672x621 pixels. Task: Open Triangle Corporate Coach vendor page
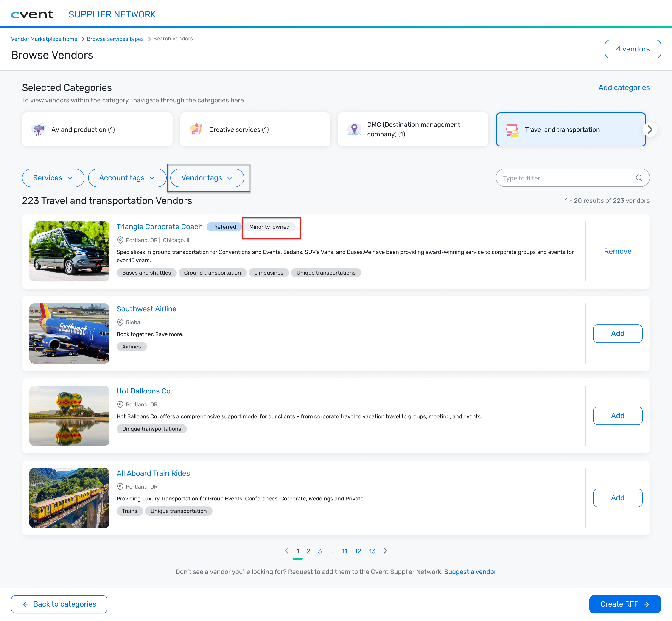(x=160, y=227)
